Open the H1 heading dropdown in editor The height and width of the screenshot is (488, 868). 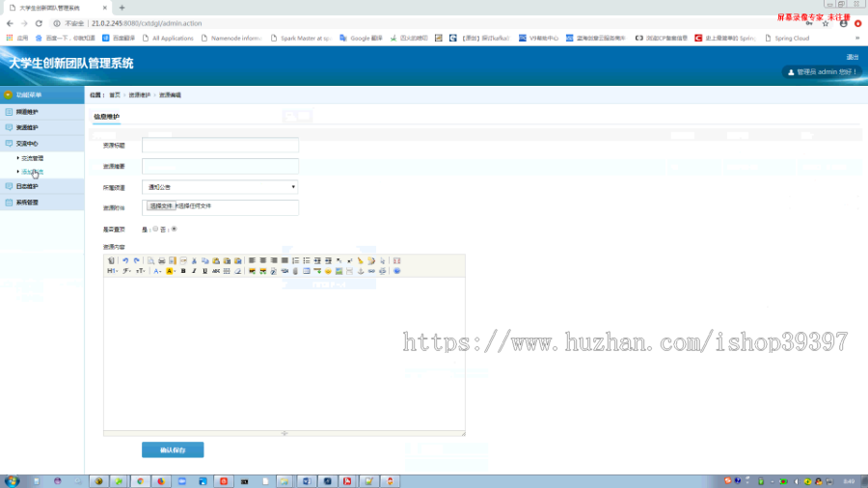coord(112,271)
